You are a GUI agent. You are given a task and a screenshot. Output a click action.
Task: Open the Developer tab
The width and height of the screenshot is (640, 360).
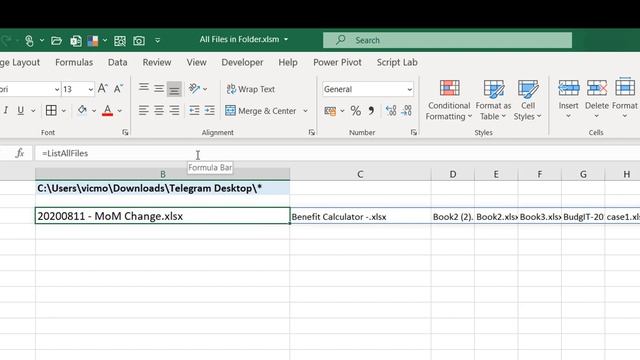click(x=242, y=62)
